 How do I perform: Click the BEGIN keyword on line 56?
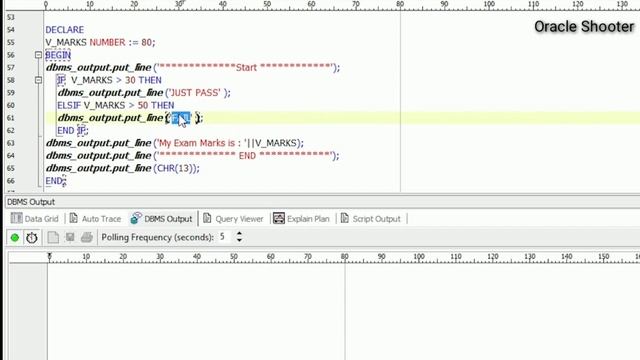58,55
